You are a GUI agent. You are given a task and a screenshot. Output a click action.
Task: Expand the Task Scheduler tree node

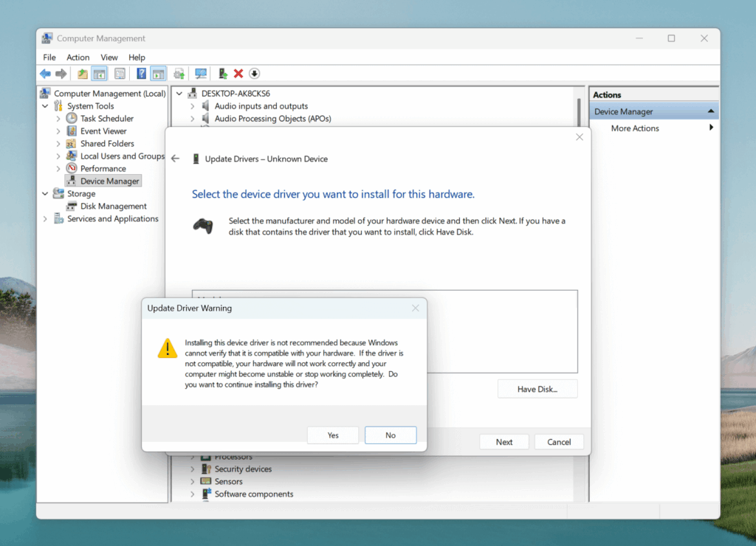(x=58, y=119)
